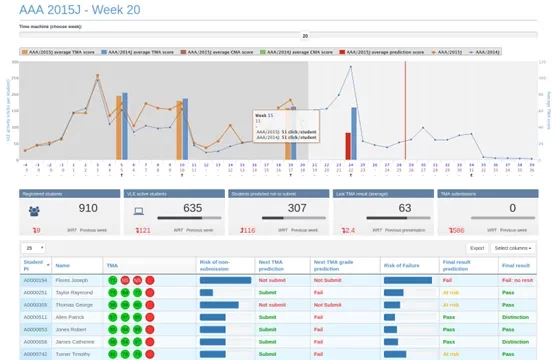Viewport: 554px width, 360px height.
Task: Toggle AAA/2015J average prediction score legend entry
Action: click(x=382, y=52)
